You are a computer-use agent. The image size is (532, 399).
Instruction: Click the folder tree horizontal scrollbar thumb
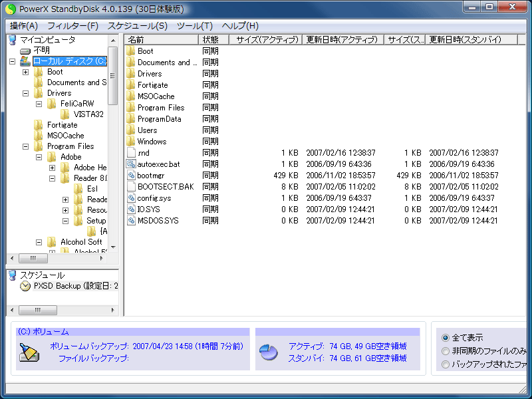(x=33, y=259)
